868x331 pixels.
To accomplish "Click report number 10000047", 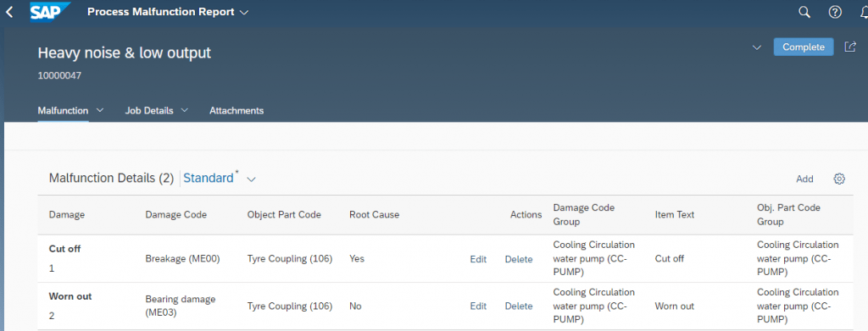I will [x=59, y=75].
